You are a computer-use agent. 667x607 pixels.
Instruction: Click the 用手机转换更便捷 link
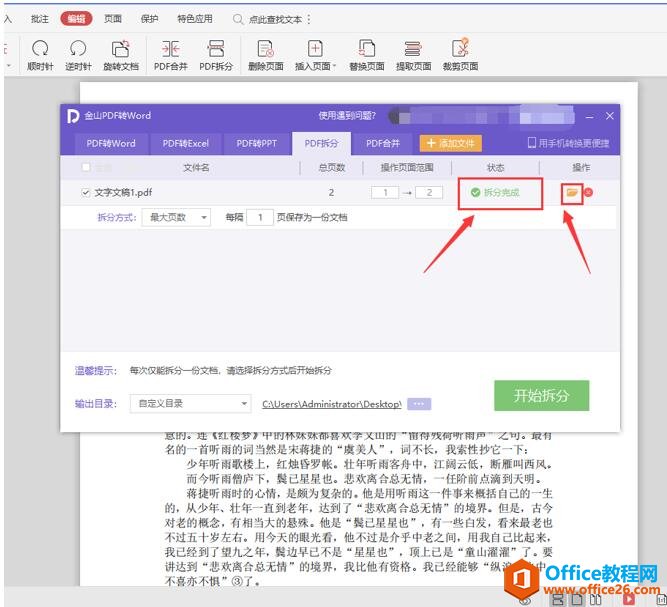point(574,143)
